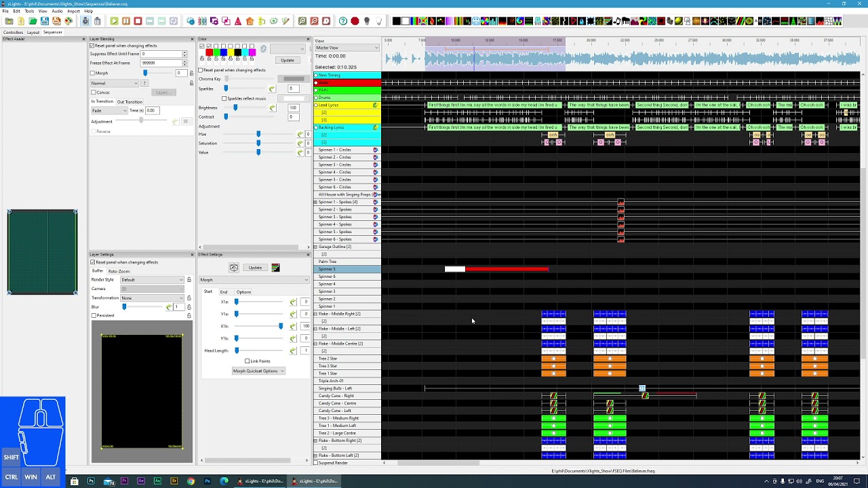Click the Effect Settings cube icon
Viewport: 868px width, 488px height.
coord(234,268)
